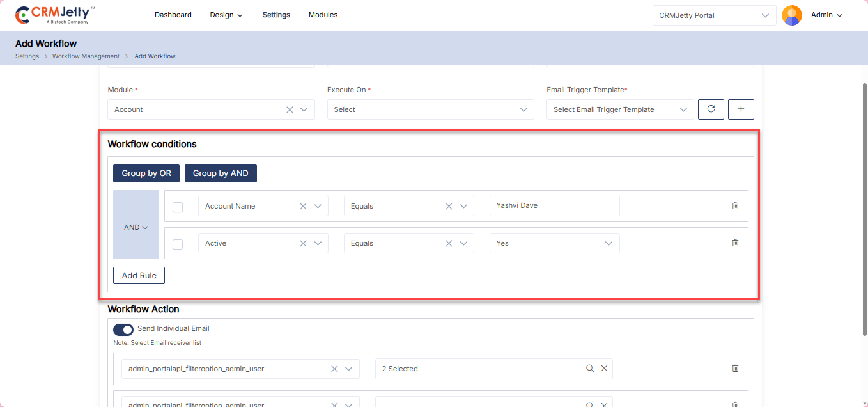Open the Execute On dropdown
868x407 pixels.
pyautogui.click(x=430, y=109)
